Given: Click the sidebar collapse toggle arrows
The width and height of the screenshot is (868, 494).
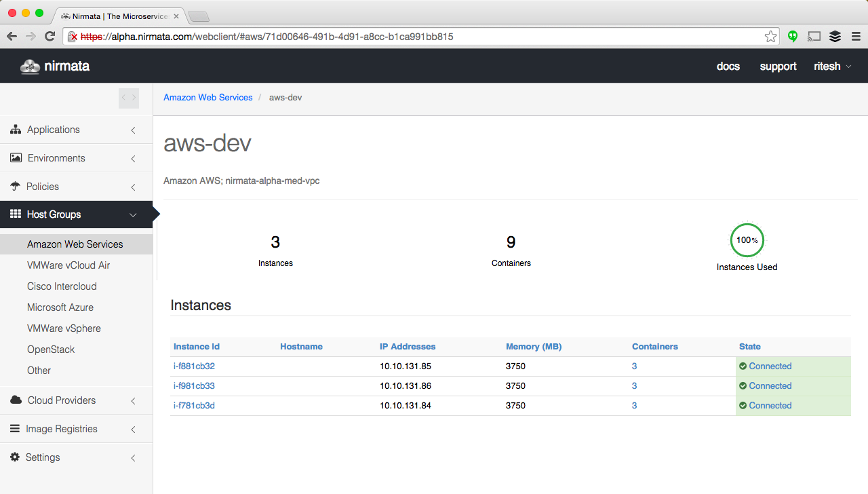Looking at the screenshot, I should tap(129, 98).
